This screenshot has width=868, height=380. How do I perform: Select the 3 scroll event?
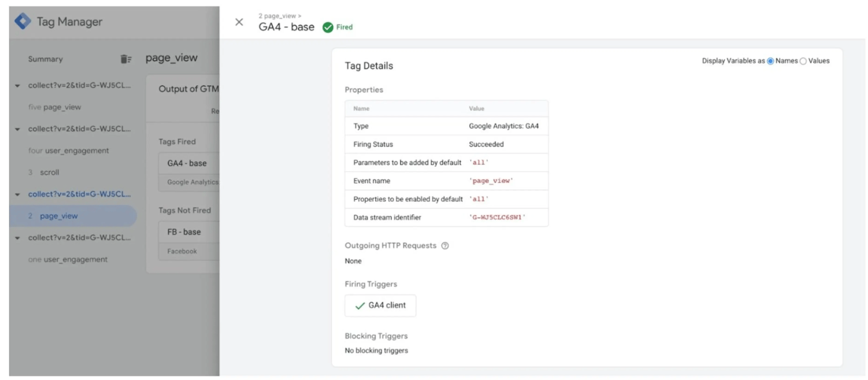[43, 172]
